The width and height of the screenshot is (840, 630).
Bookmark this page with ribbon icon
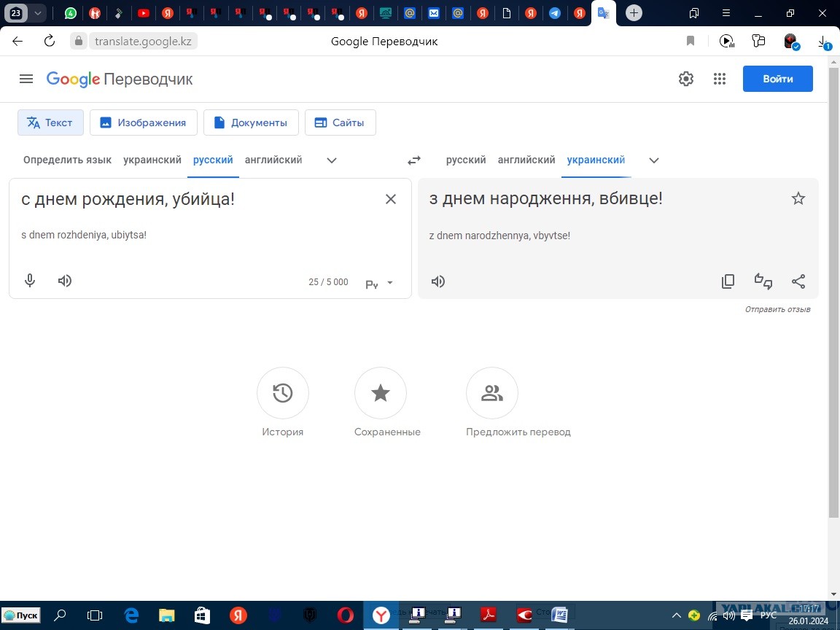click(691, 41)
